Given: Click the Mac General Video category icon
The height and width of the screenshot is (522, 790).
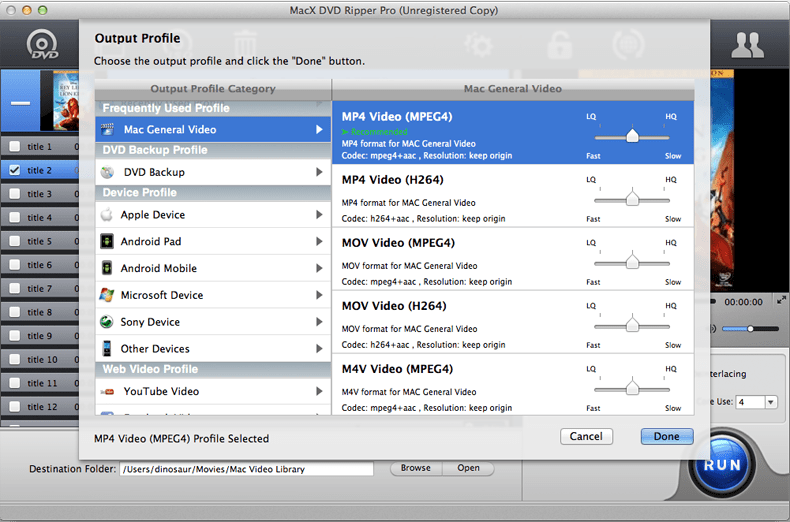Looking at the screenshot, I should [x=107, y=129].
